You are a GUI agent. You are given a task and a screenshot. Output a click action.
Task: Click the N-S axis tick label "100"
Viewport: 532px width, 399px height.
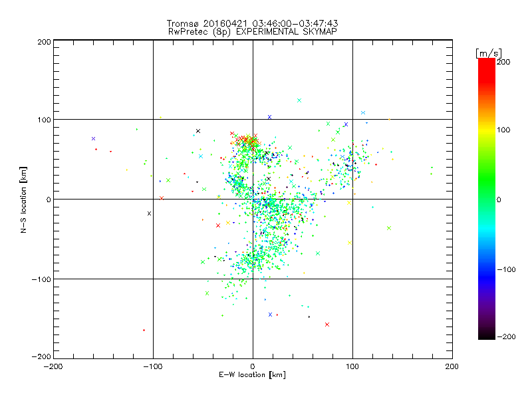(x=44, y=120)
